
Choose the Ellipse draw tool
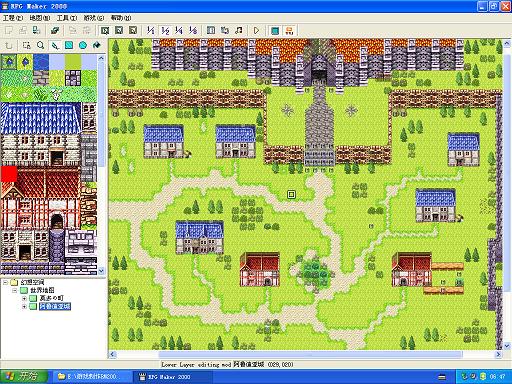point(83,45)
